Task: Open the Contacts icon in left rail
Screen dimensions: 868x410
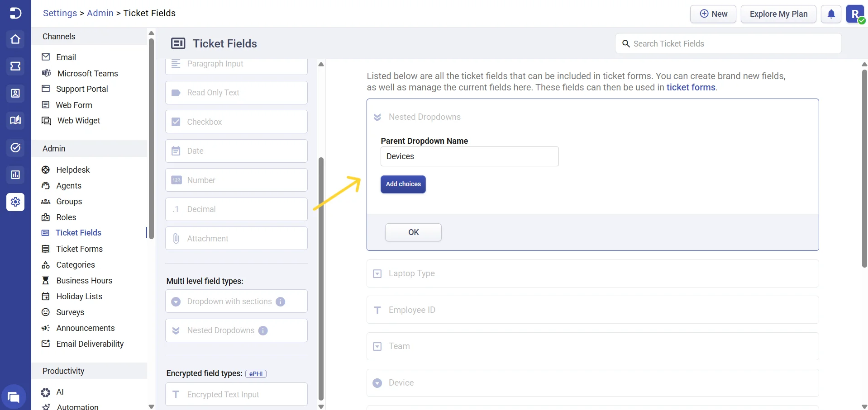Action: [15, 94]
